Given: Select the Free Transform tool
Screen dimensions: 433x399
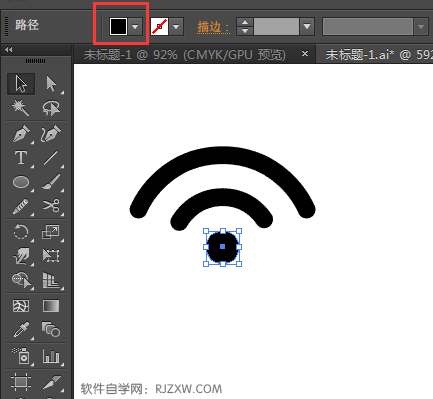Looking at the screenshot, I should coord(51,256).
